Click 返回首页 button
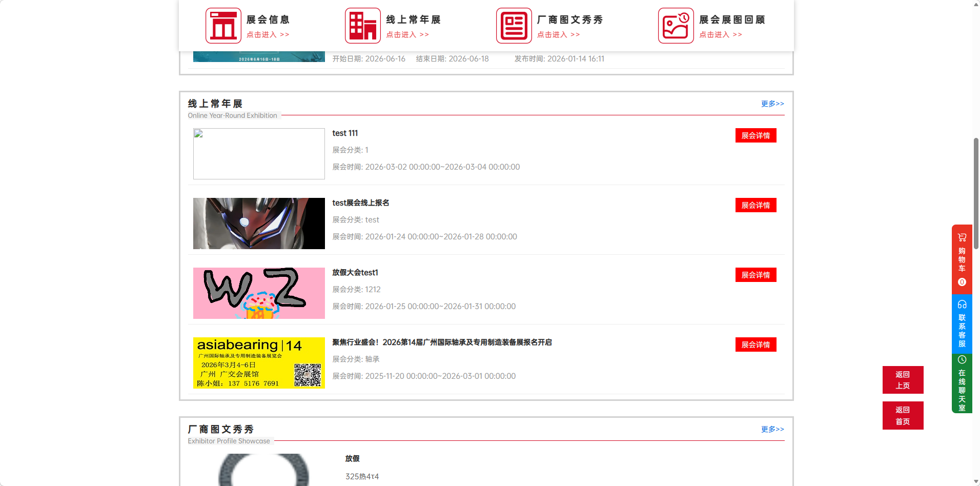Viewport: 980px width, 486px height. click(903, 415)
